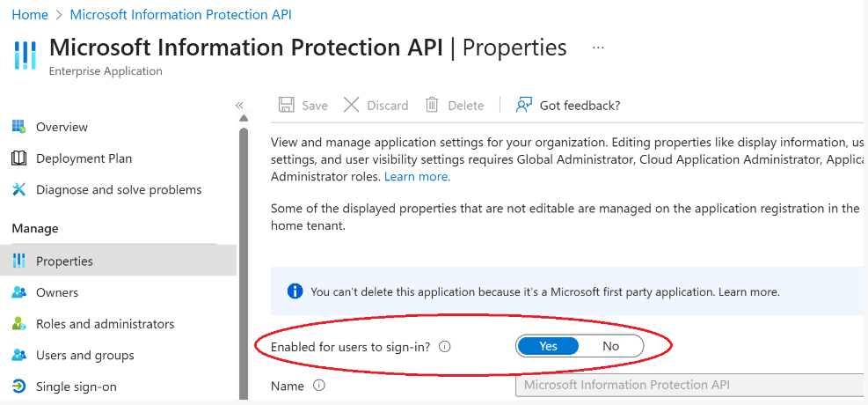Screen dimensions: 868x405
Task: Click the Name input field
Action: click(x=691, y=385)
